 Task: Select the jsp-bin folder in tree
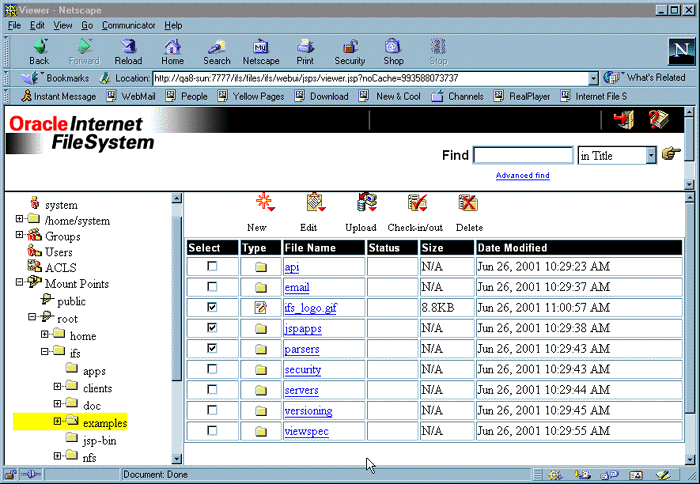[x=100, y=440]
